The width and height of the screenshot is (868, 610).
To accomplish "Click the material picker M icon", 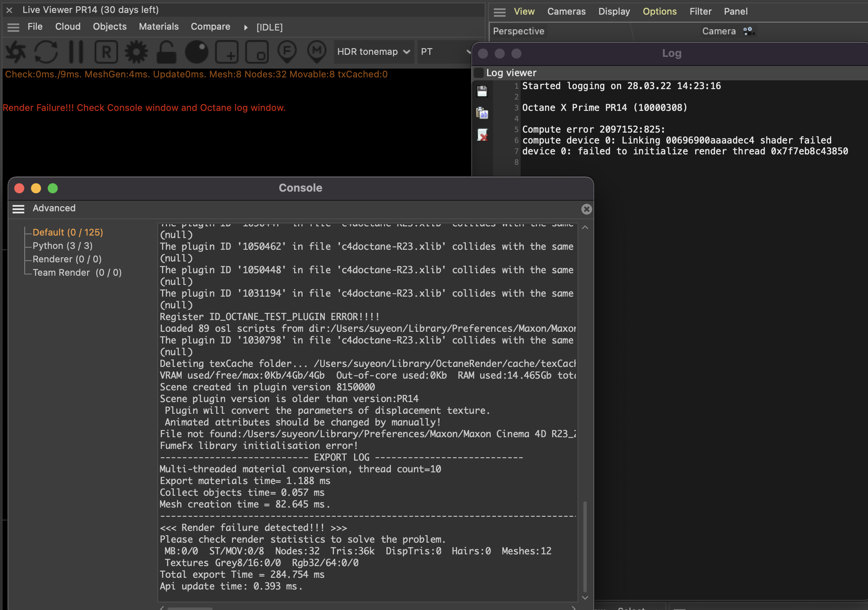I will (317, 52).
